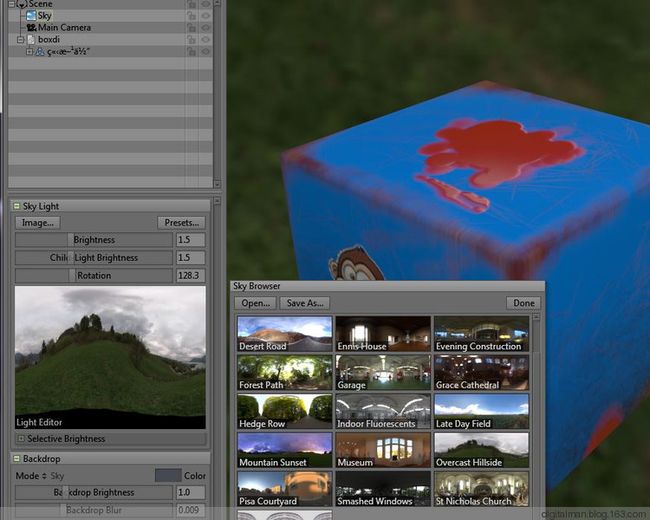The width and height of the screenshot is (650, 520).
Task: Click the Rotation slider
Action: coord(94,275)
